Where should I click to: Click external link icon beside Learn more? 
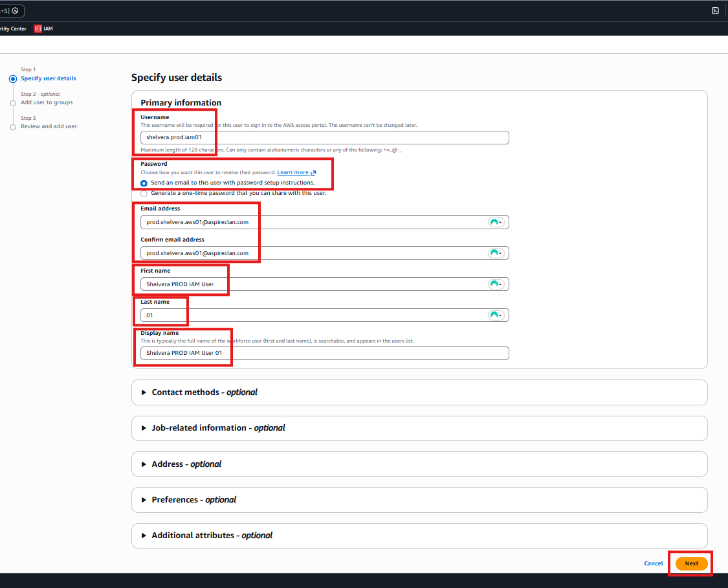pos(313,173)
